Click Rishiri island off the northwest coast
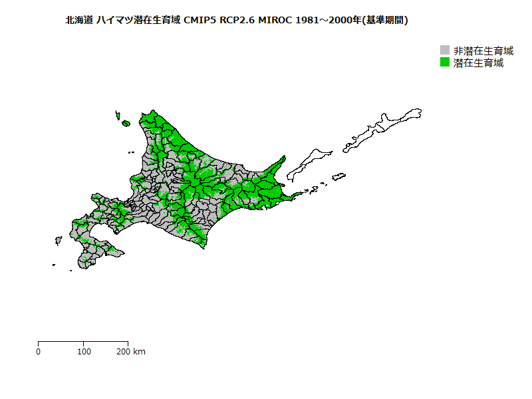Image resolution: width=532 pixels, height=399 pixels. [x=125, y=122]
